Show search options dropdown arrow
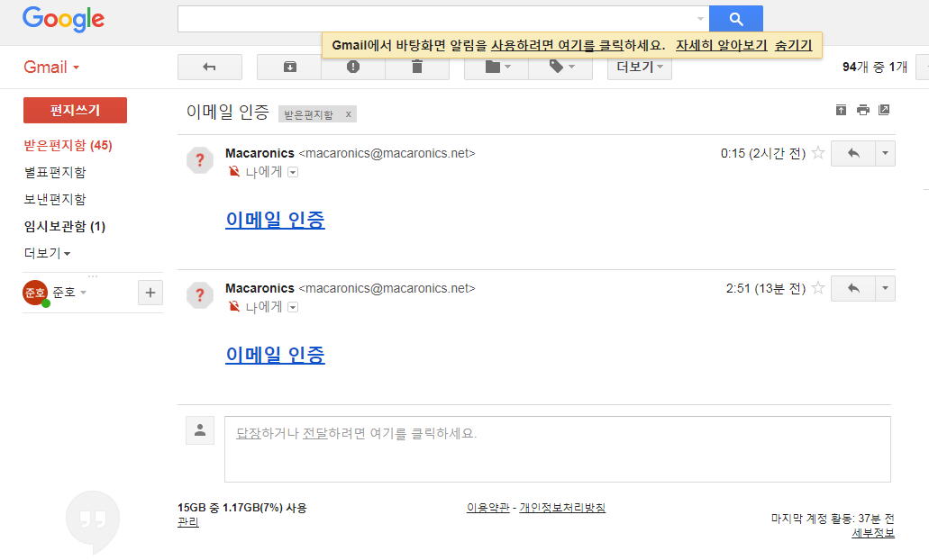 click(700, 19)
